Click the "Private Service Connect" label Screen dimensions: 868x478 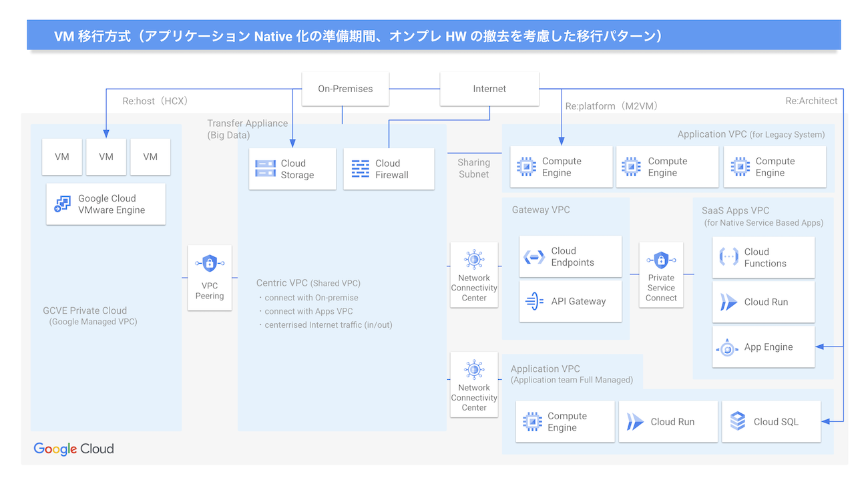(661, 288)
